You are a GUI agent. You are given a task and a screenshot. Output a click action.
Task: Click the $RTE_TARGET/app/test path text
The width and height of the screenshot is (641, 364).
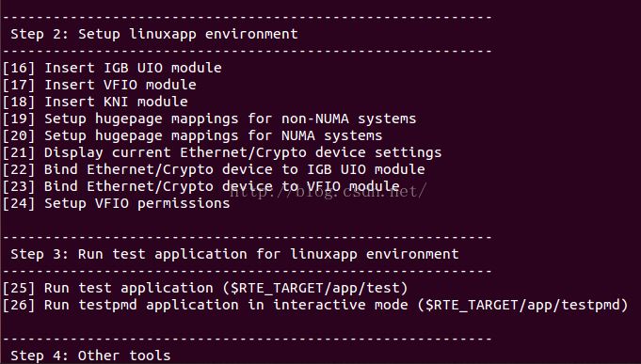tap(315, 288)
